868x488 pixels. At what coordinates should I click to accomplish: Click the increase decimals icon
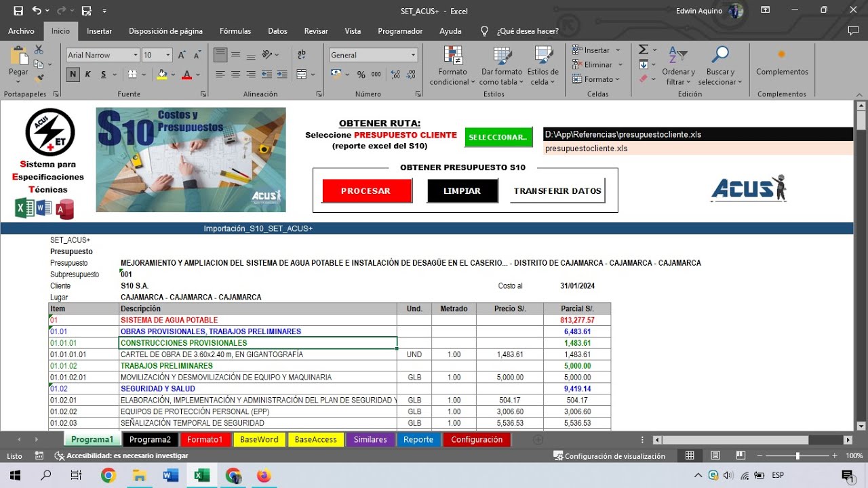tap(393, 75)
